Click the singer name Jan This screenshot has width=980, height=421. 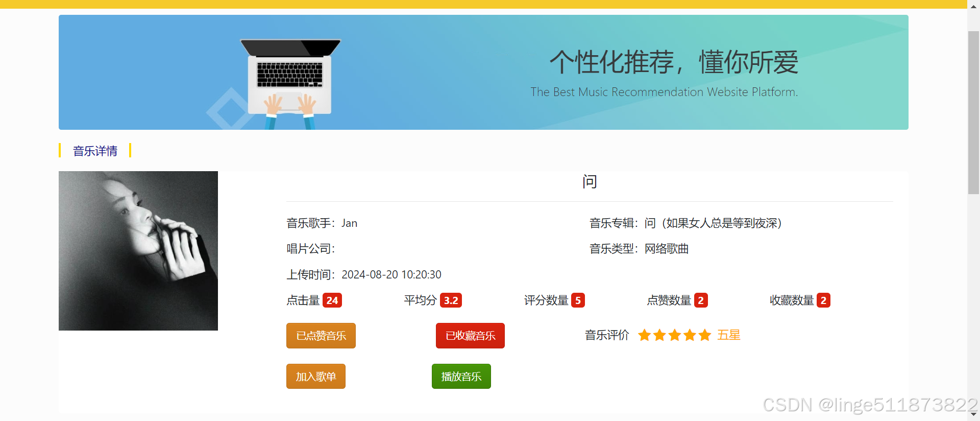tap(350, 223)
